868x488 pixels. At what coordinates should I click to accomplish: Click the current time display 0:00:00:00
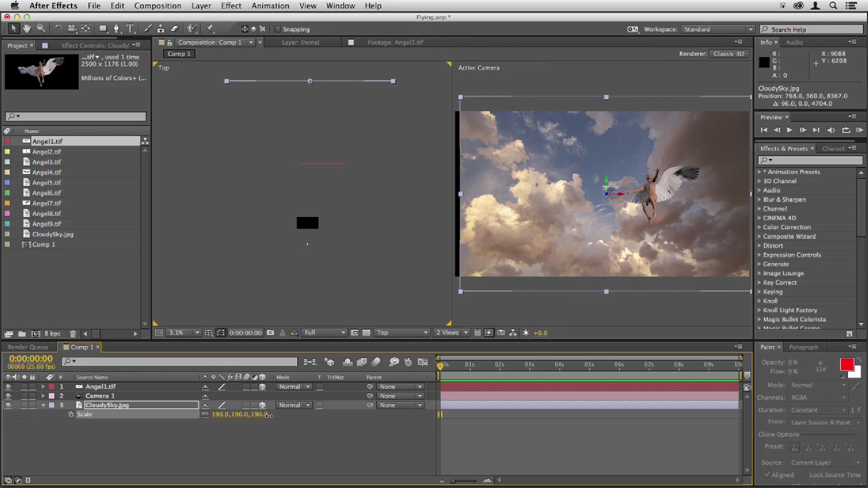coord(31,359)
